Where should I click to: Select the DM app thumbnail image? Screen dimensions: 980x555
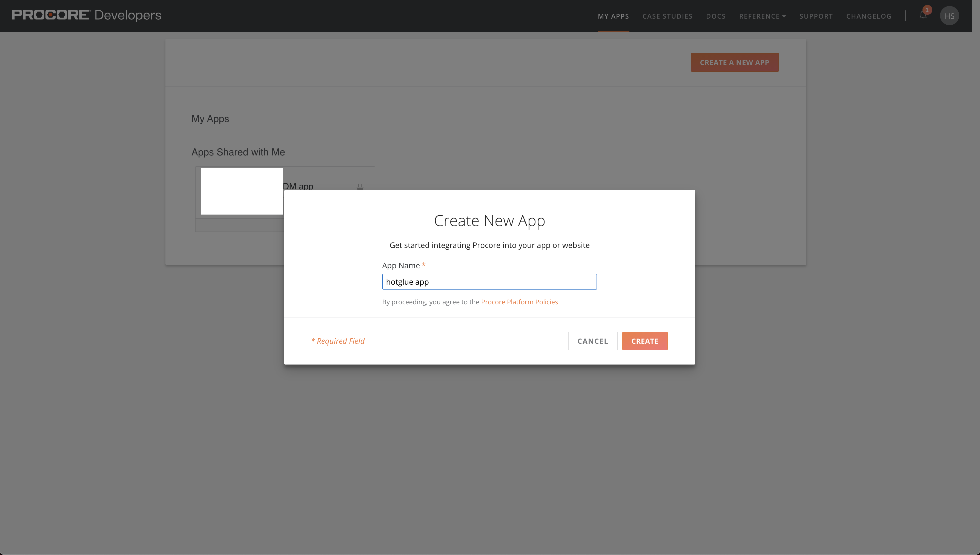[x=242, y=191]
